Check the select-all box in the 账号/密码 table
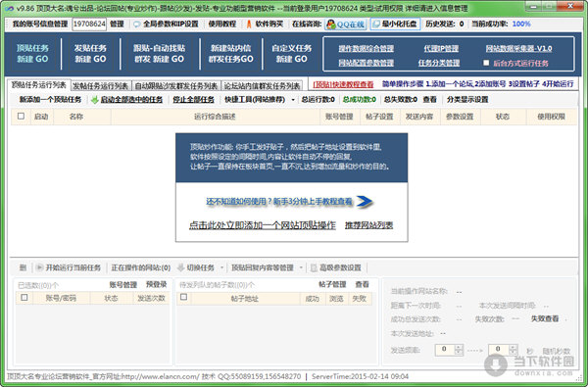This screenshot has width=588, height=387. (24, 298)
